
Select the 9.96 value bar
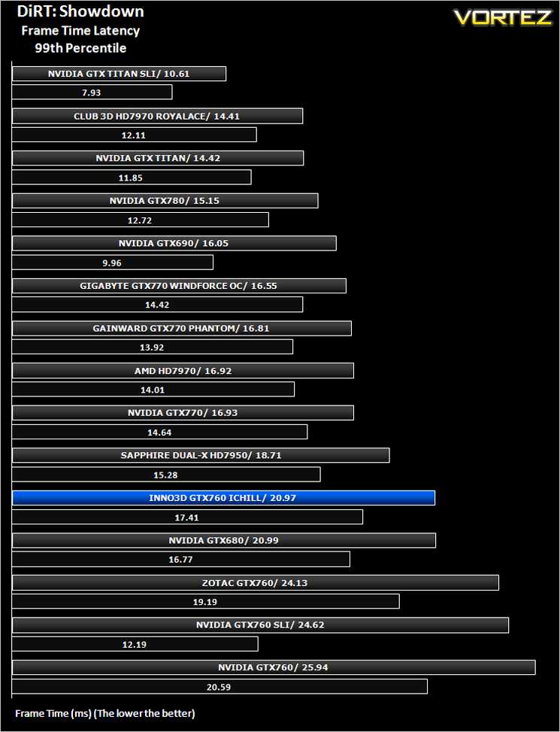(x=112, y=263)
